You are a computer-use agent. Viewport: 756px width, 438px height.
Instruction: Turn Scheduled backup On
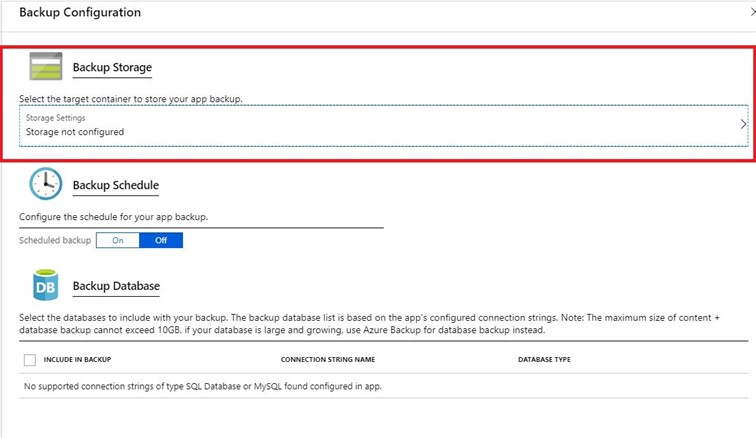118,240
